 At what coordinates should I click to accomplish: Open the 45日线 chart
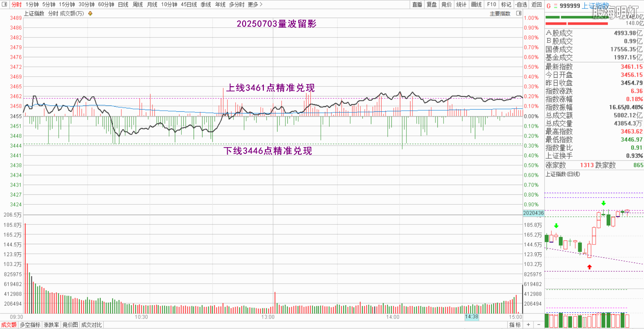coord(189,4)
